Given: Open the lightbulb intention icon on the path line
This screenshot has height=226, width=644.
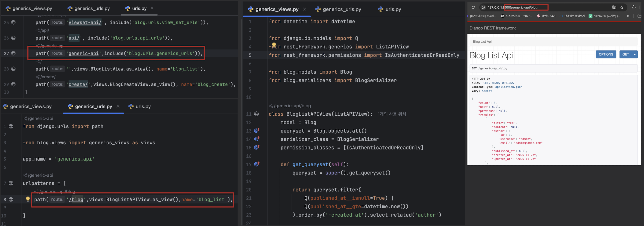Looking at the screenshot, I should (28, 199).
